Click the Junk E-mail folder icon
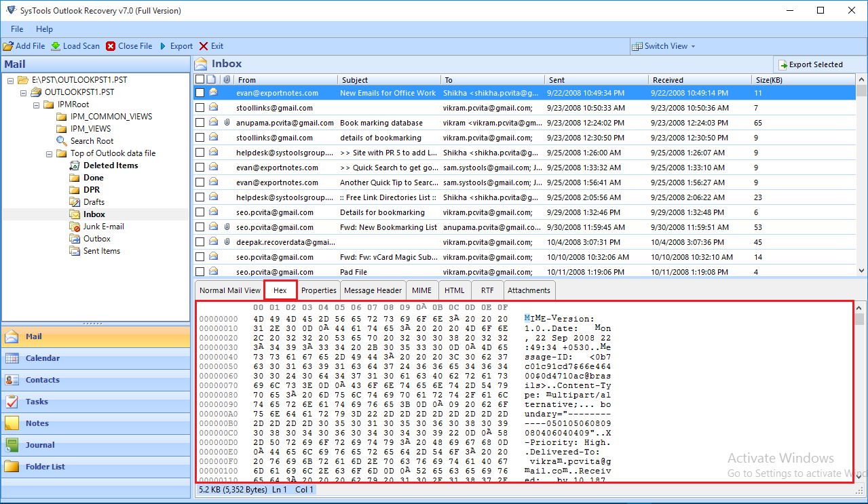Viewport: 868px width, 504px height. point(75,227)
